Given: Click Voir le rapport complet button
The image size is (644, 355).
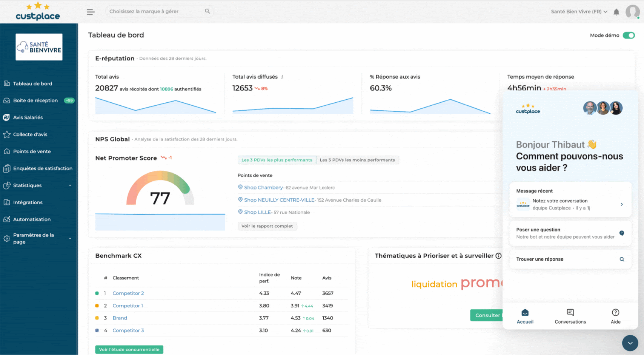Looking at the screenshot, I should (267, 226).
